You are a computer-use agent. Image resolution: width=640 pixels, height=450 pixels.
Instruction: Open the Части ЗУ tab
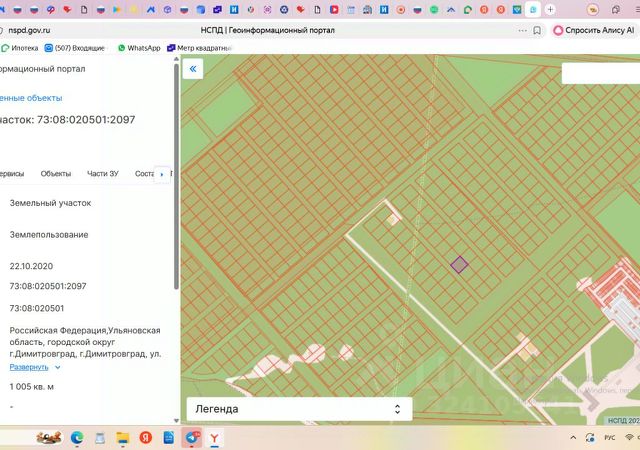pyautogui.click(x=103, y=174)
